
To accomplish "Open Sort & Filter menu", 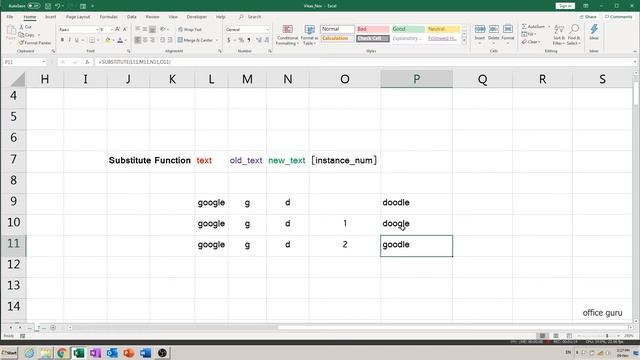I will pyautogui.click(x=559, y=35).
